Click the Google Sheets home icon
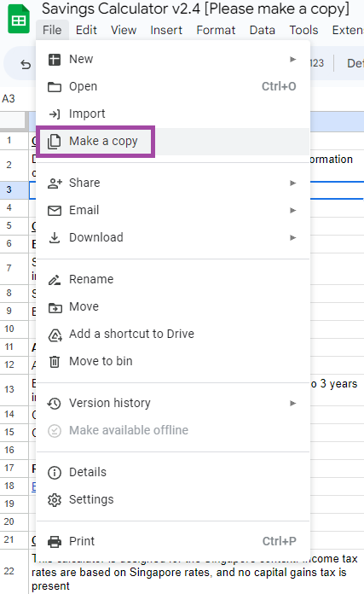364x594 pixels. point(19,19)
